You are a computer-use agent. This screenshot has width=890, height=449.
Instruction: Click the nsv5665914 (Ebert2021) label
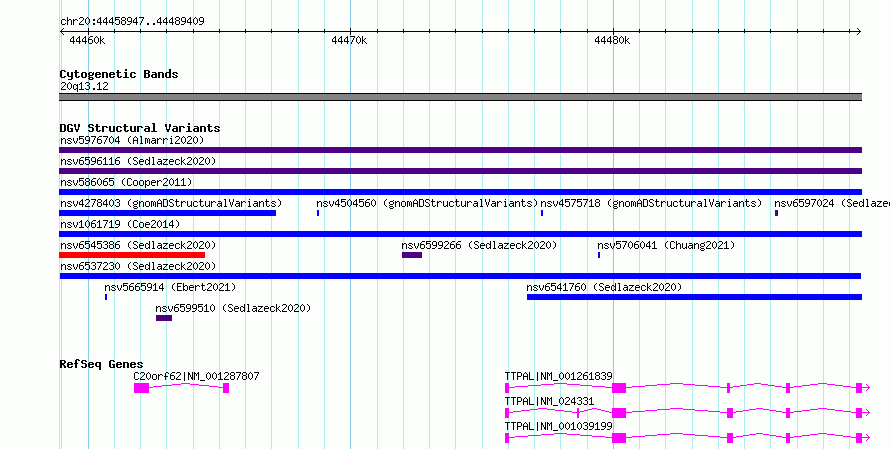(x=170, y=287)
